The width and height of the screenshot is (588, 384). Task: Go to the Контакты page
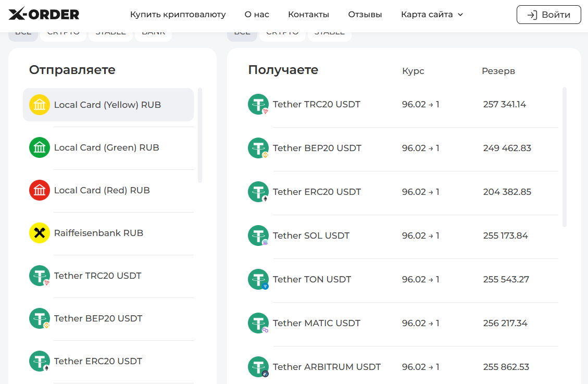(308, 15)
